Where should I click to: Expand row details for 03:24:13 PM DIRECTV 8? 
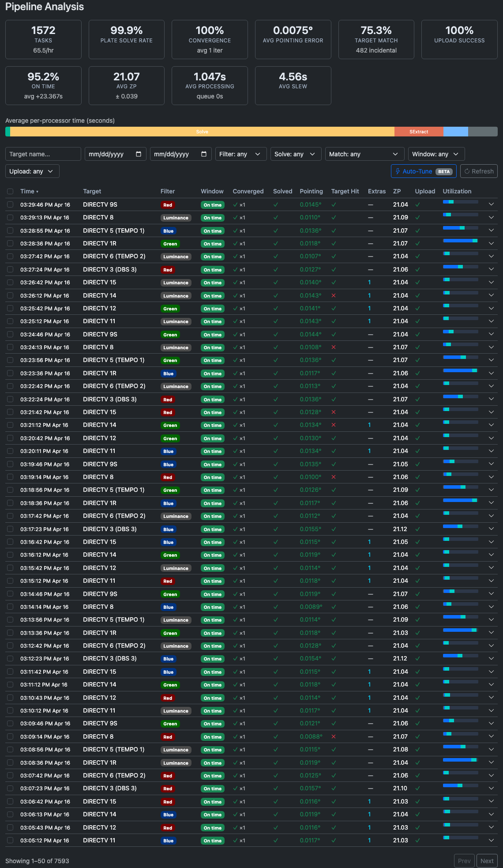click(x=491, y=347)
